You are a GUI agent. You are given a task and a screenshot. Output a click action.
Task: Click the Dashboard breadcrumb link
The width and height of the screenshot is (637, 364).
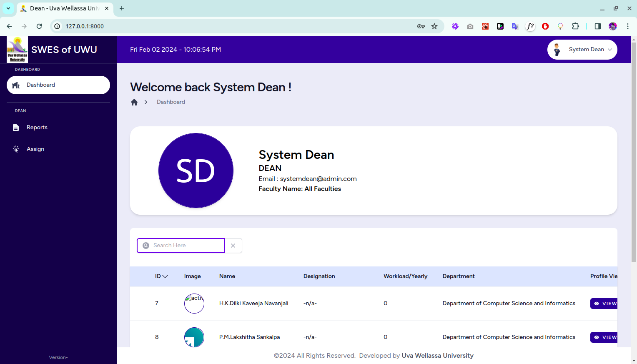pyautogui.click(x=171, y=102)
